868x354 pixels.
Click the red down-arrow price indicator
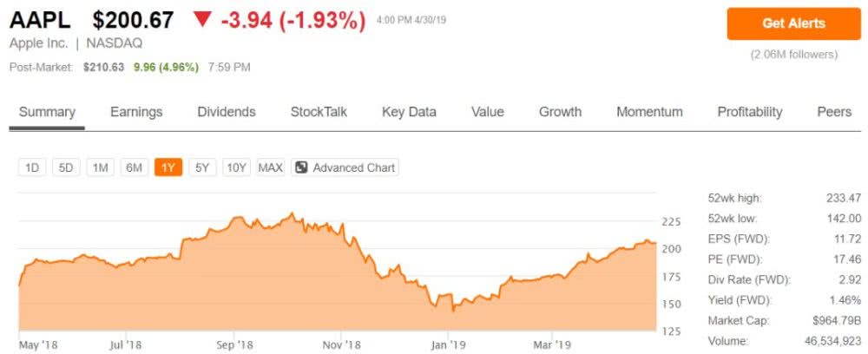[201, 20]
